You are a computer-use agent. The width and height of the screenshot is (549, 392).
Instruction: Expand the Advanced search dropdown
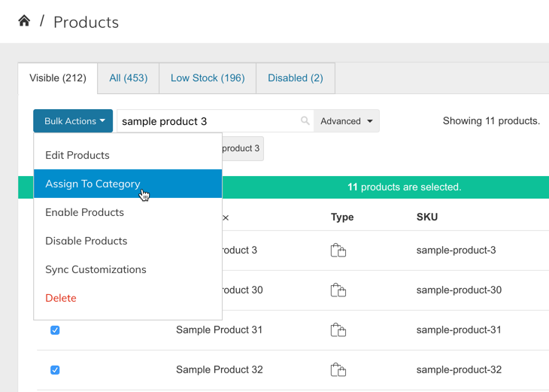click(x=346, y=121)
